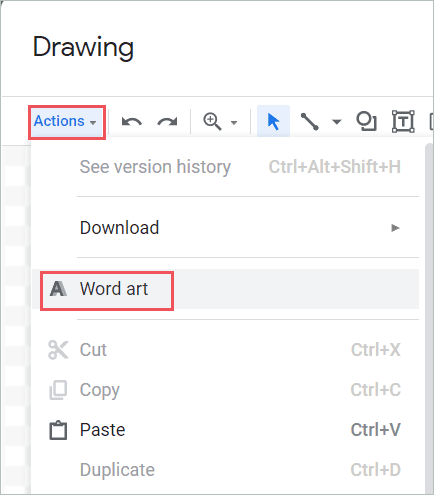The image size is (434, 495).
Task: Select the Line tool
Action: pos(310,121)
